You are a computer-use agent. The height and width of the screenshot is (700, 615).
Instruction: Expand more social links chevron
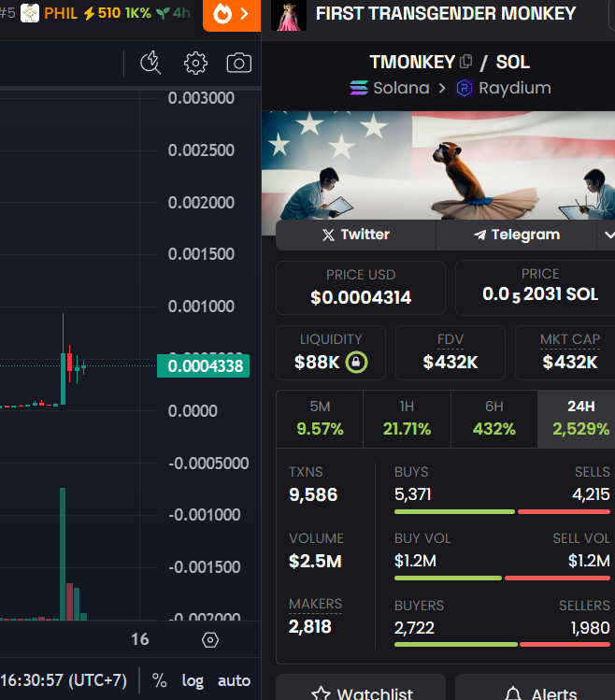coord(608,235)
